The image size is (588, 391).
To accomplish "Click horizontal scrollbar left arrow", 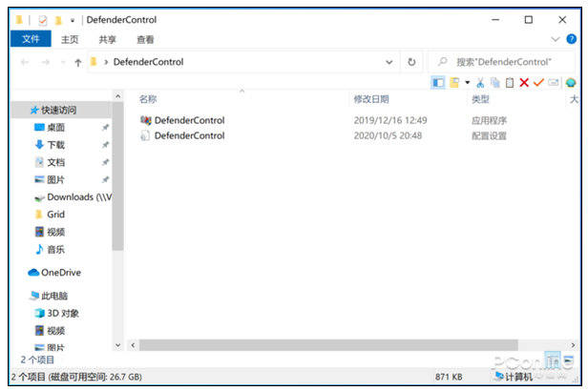I will (133, 345).
